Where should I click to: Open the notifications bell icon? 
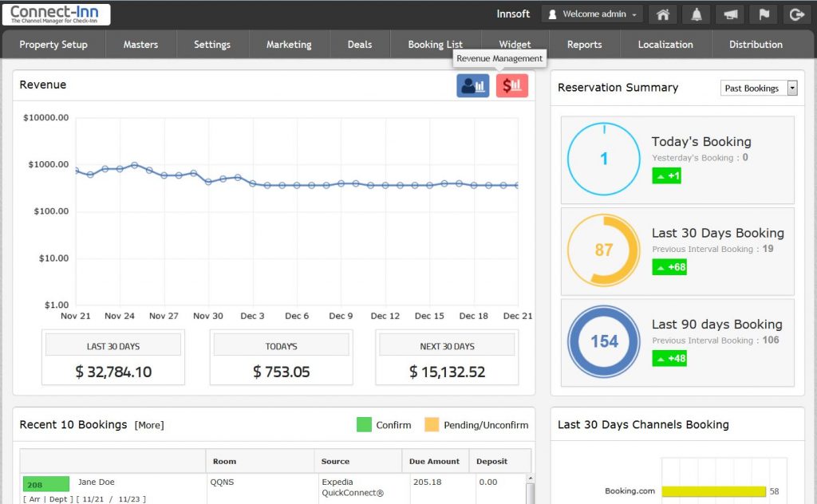pyautogui.click(x=697, y=14)
